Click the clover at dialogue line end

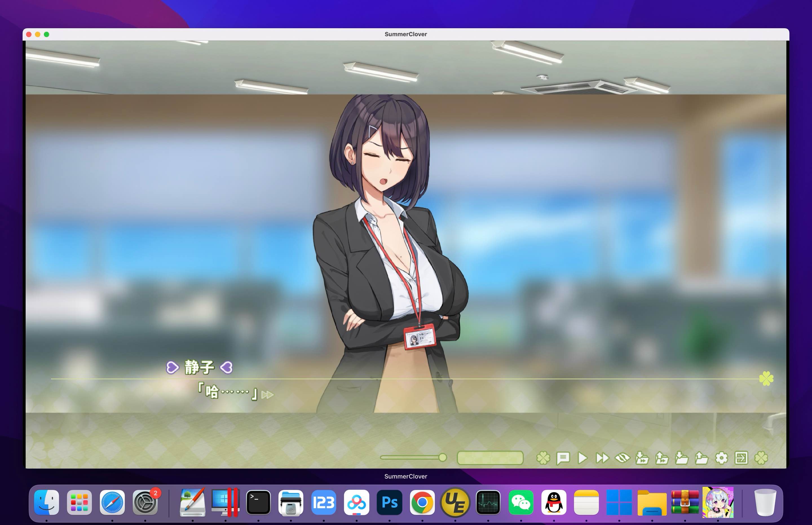766,378
